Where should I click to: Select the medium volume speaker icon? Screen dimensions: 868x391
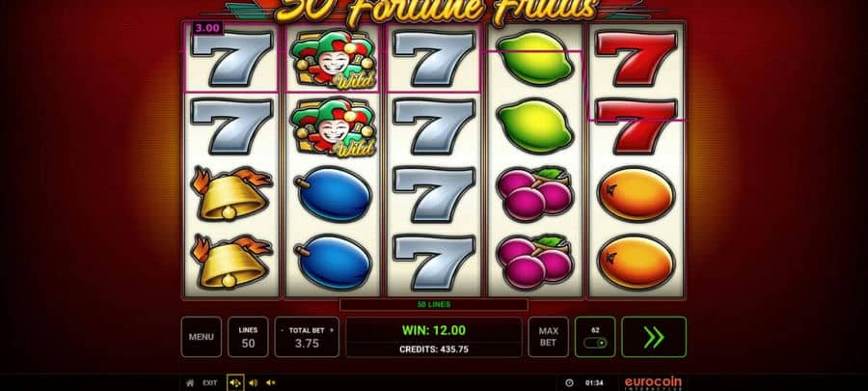click(253, 382)
